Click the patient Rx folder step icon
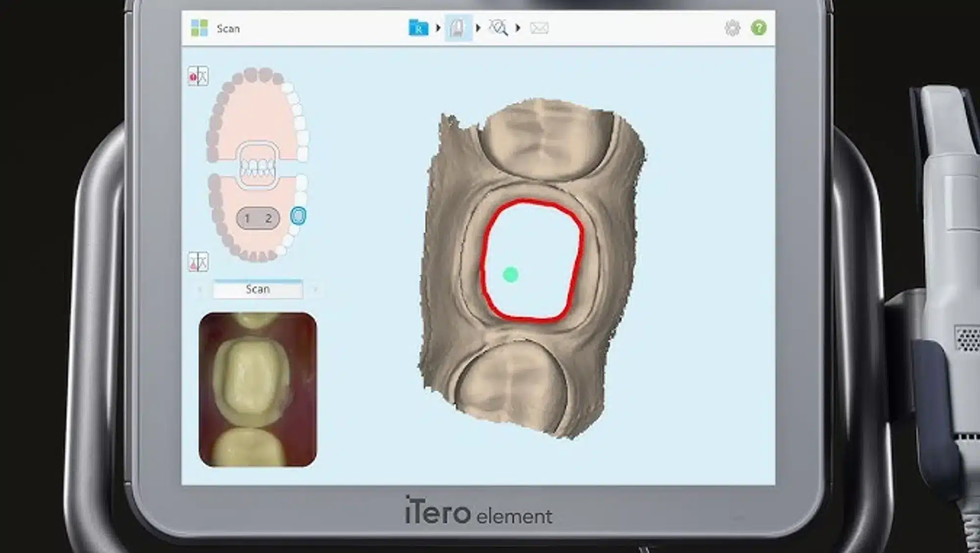This screenshot has width=980, height=553. coord(418,28)
